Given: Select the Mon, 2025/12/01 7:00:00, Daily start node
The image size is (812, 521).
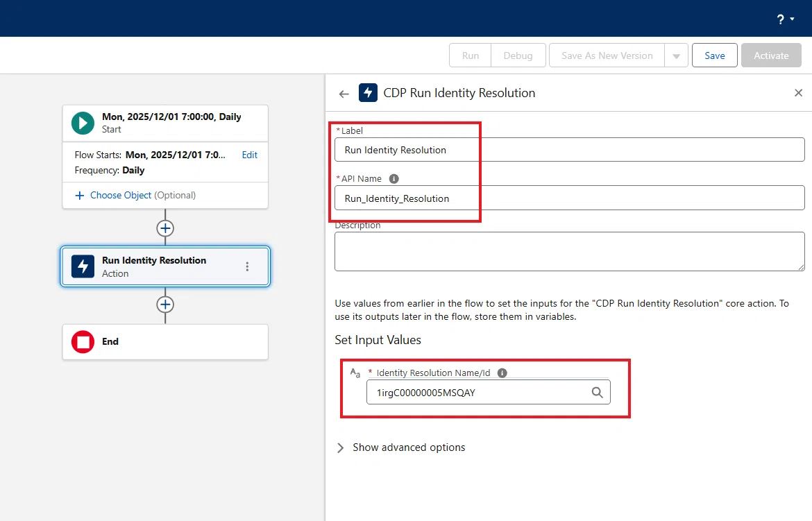Looking at the screenshot, I should (165, 123).
